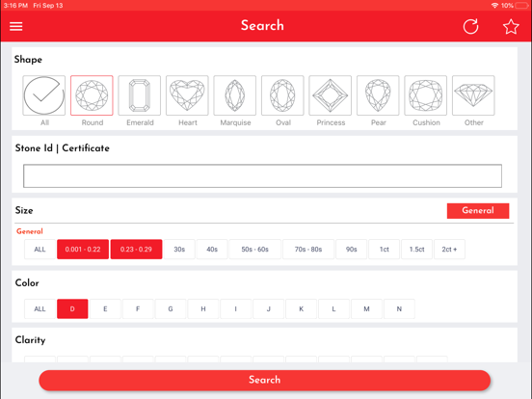
Task: Select the Other diamond shape
Action: 473,95
